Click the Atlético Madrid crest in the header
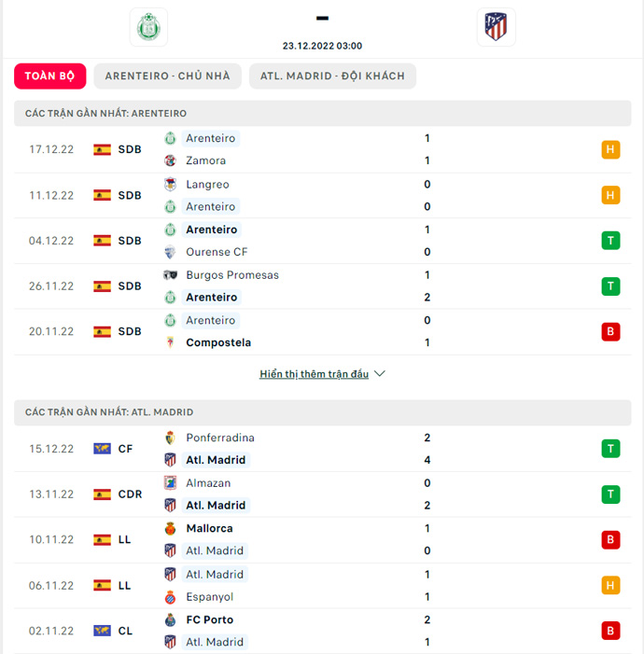Image resolution: width=644 pixels, height=654 pixels. coord(496,27)
